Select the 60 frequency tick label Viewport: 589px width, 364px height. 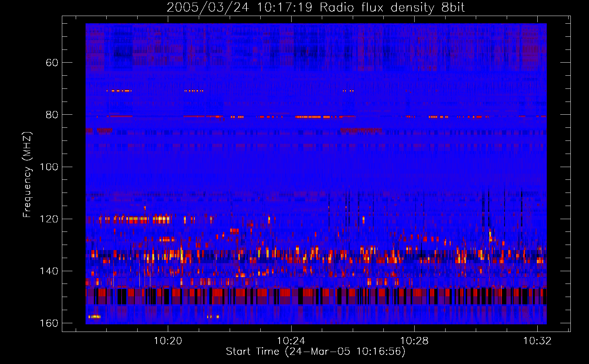52,63
